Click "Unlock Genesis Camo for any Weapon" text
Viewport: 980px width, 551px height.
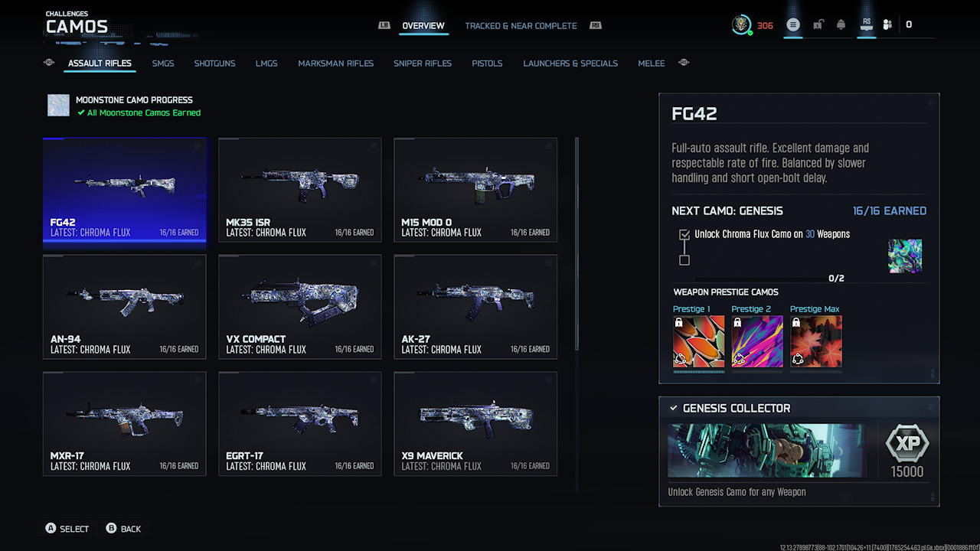click(x=737, y=492)
